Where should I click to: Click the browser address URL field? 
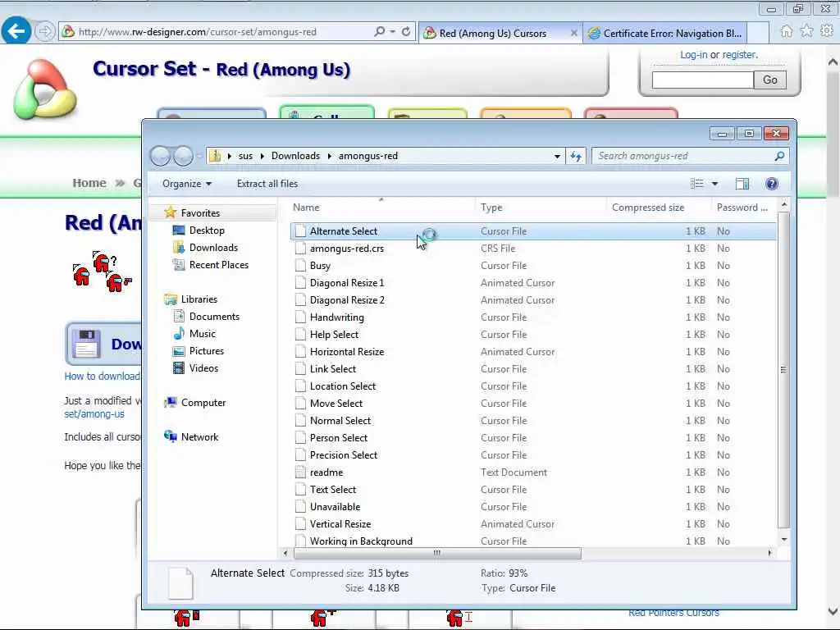[214, 32]
